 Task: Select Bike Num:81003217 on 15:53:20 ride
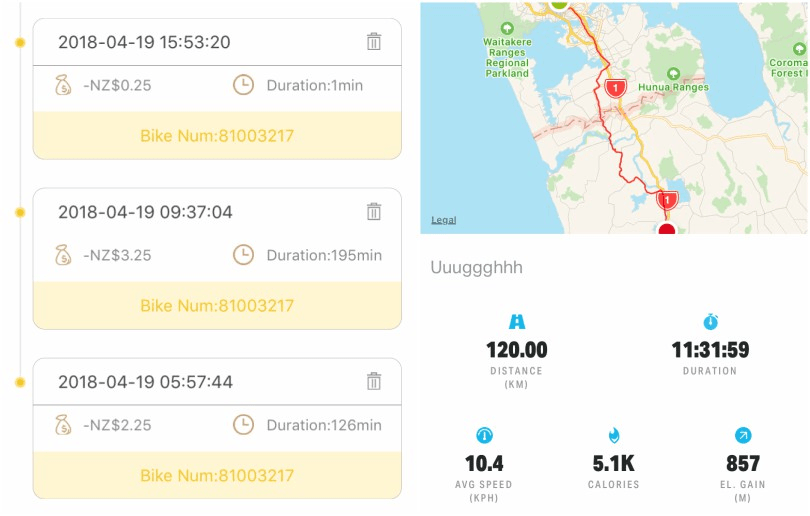(217, 135)
